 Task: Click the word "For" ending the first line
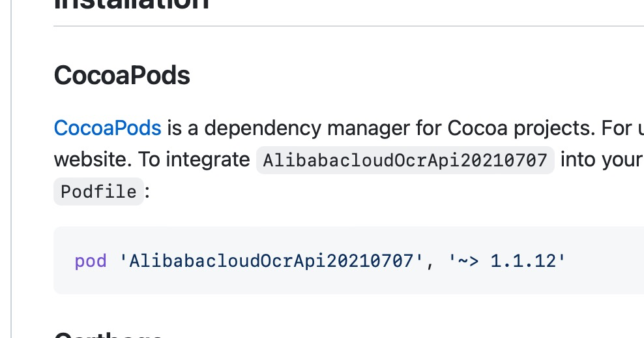click(617, 128)
